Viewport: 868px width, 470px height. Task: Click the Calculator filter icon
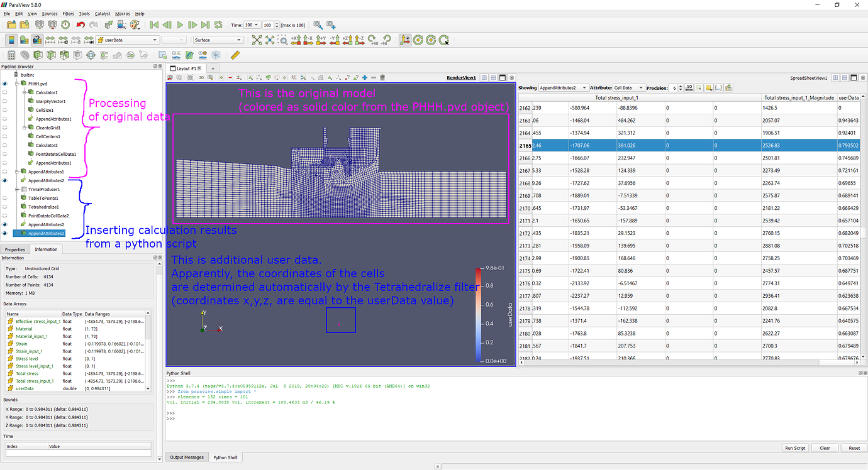click(x=11, y=55)
